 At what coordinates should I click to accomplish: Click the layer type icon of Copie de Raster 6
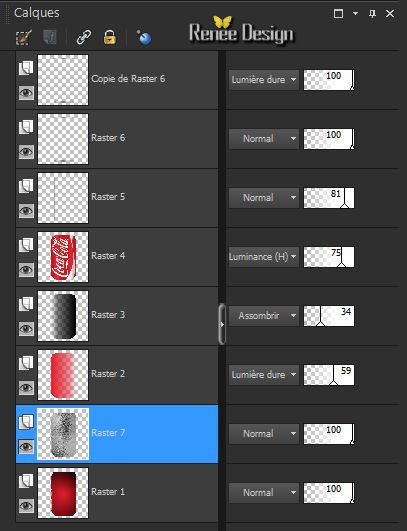(26, 68)
